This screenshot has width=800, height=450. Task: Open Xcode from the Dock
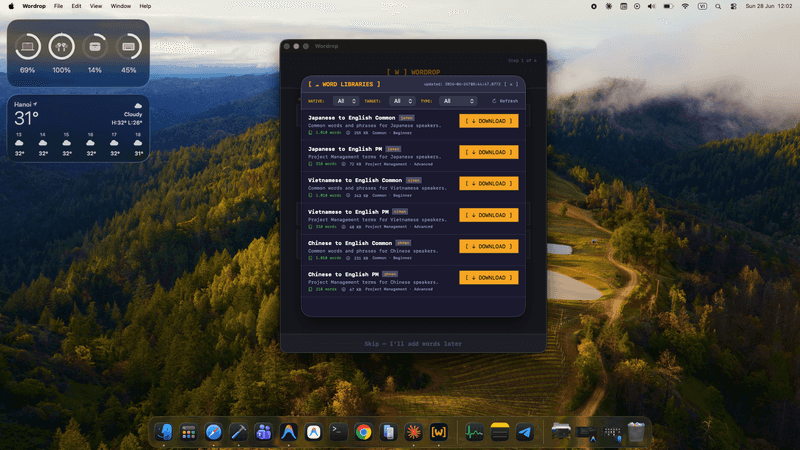coord(238,432)
